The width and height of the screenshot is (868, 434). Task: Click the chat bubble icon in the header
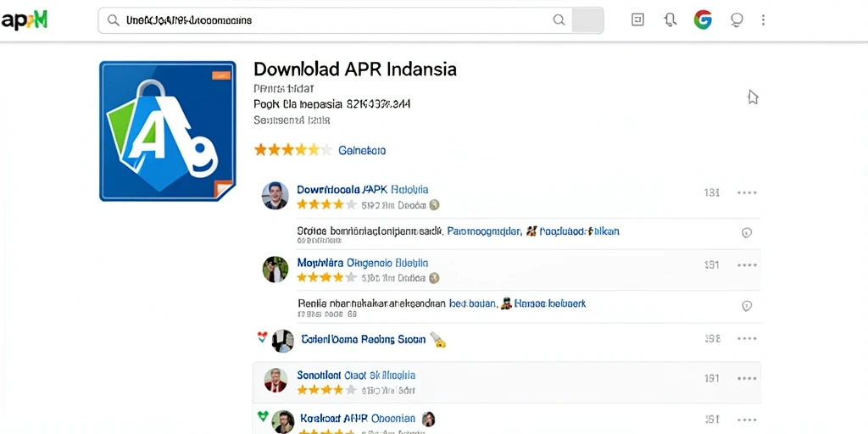coord(737,20)
